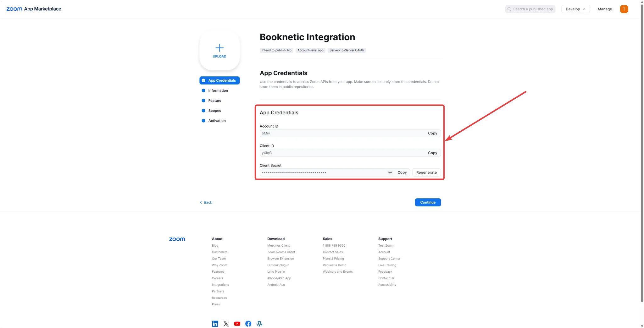Click the 1 888 799 9666 number
Viewport: 644px width, 328px height.
334,246
